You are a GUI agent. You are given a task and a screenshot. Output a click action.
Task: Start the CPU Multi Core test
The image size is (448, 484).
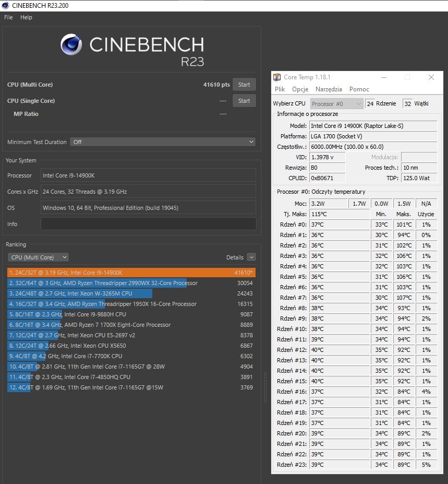click(x=244, y=85)
